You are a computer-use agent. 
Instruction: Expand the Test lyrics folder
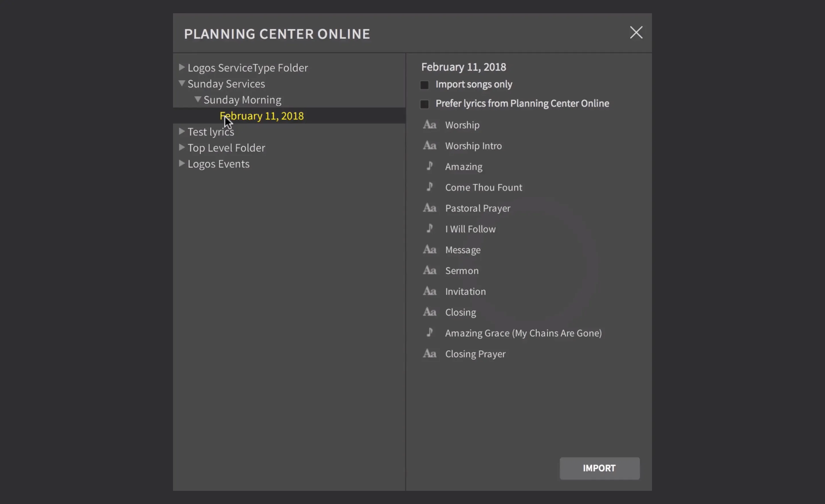pos(182,131)
